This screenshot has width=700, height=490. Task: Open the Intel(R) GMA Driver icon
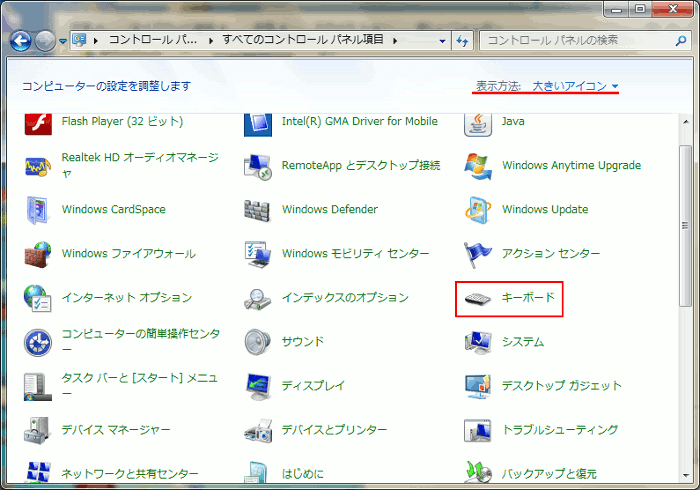258,122
